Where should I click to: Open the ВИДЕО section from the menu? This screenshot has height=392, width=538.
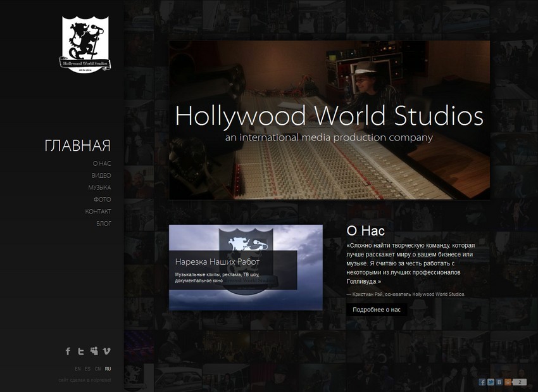click(101, 175)
